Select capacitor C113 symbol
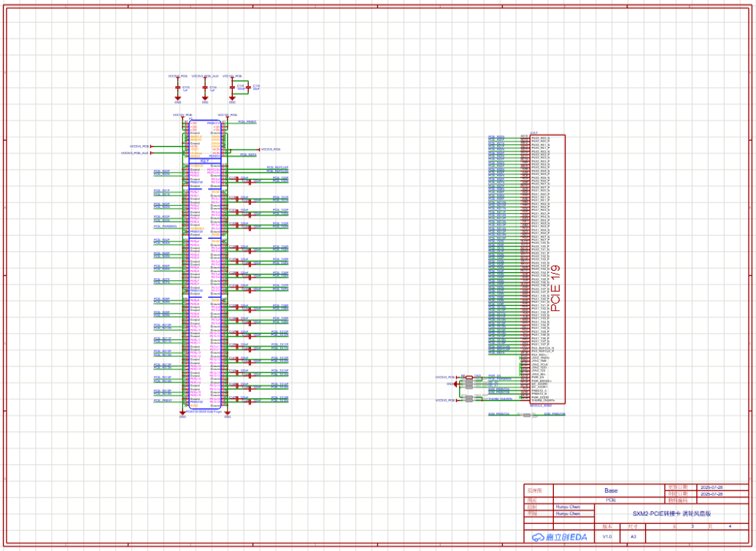This screenshot has width=756, height=551. click(x=177, y=88)
